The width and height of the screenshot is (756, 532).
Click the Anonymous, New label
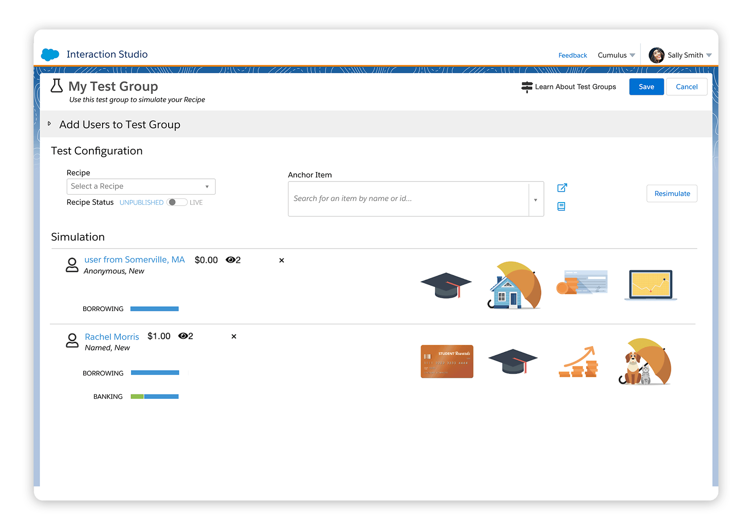pyautogui.click(x=114, y=271)
